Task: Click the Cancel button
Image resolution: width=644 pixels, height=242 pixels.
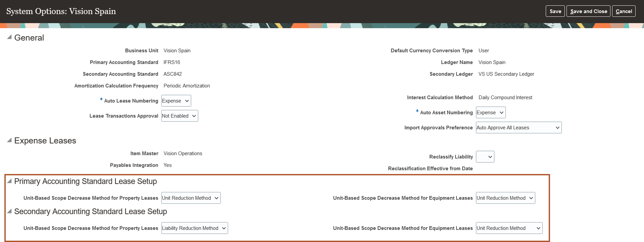Action: [624, 11]
